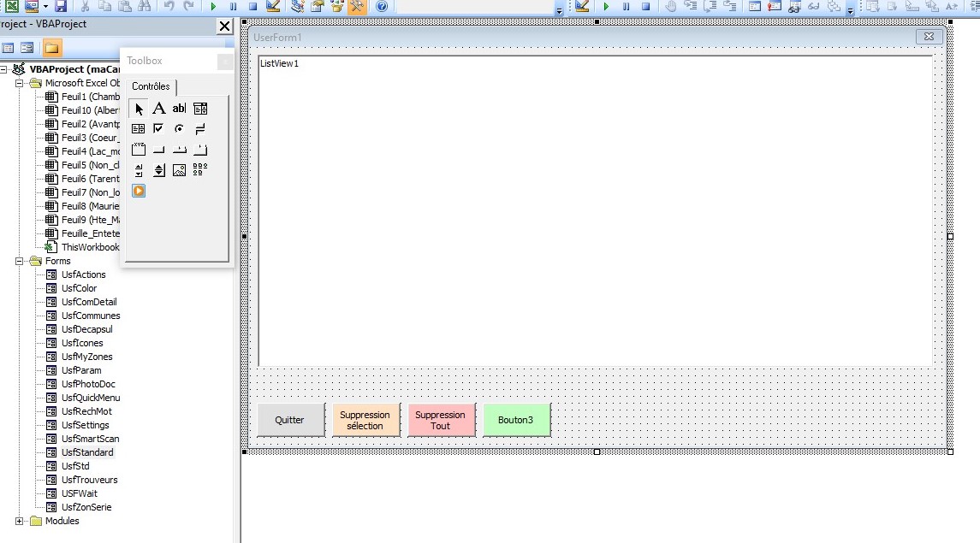
Task: Collapse the Microsoft Excel Objects folder
Action: point(20,83)
